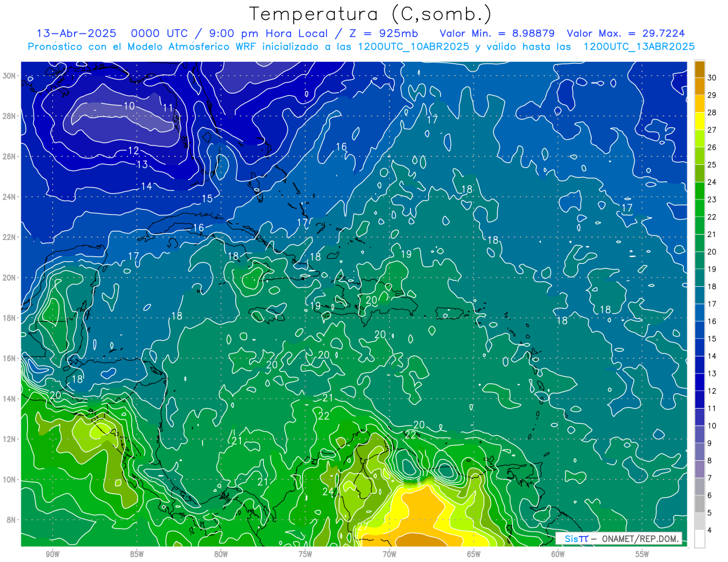Image resolution: width=728 pixels, height=562 pixels.
Task: Click the yellow swatch between 27 and 28
Action: click(x=700, y=121)
